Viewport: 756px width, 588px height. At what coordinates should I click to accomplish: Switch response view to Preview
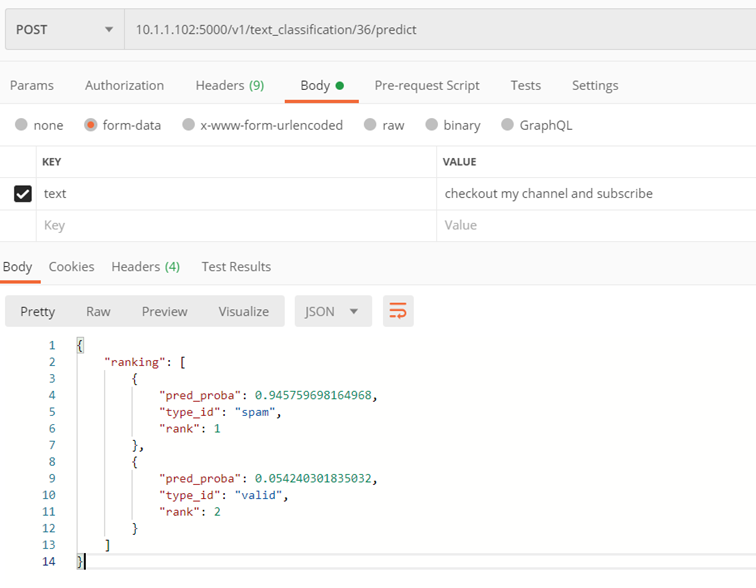(164, 311)
